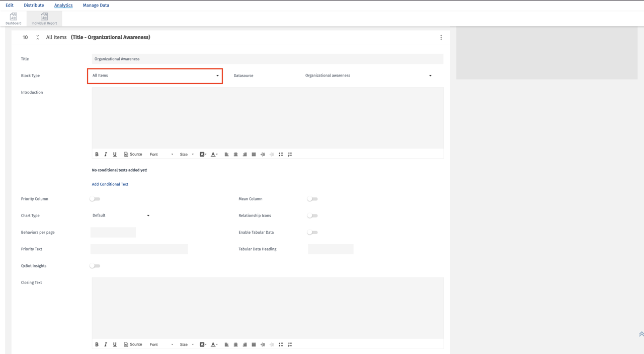
Task: Switch to the Dashboard tab
Action: 13,18
